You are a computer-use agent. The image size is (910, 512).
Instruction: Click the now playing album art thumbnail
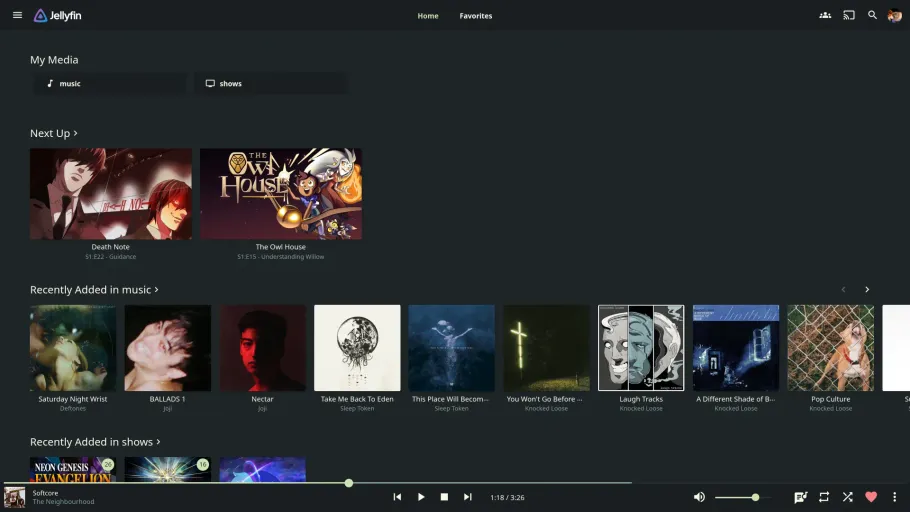point(15,497)
